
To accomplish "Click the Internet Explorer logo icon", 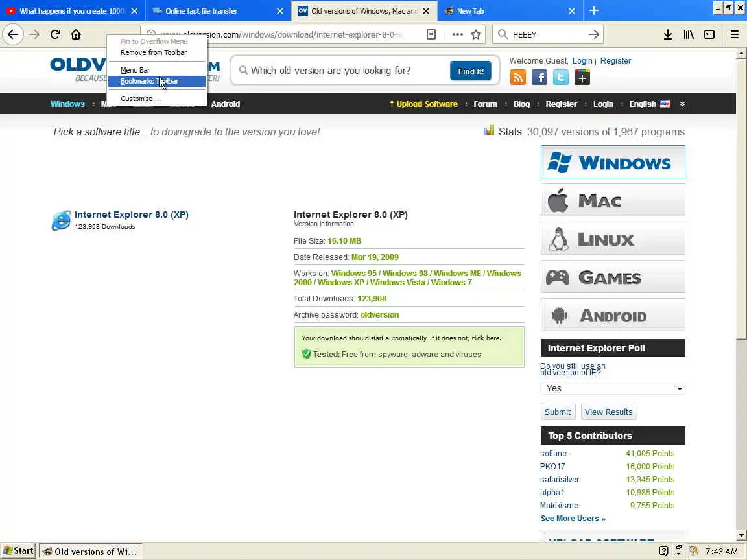I will tap(61, 220).
